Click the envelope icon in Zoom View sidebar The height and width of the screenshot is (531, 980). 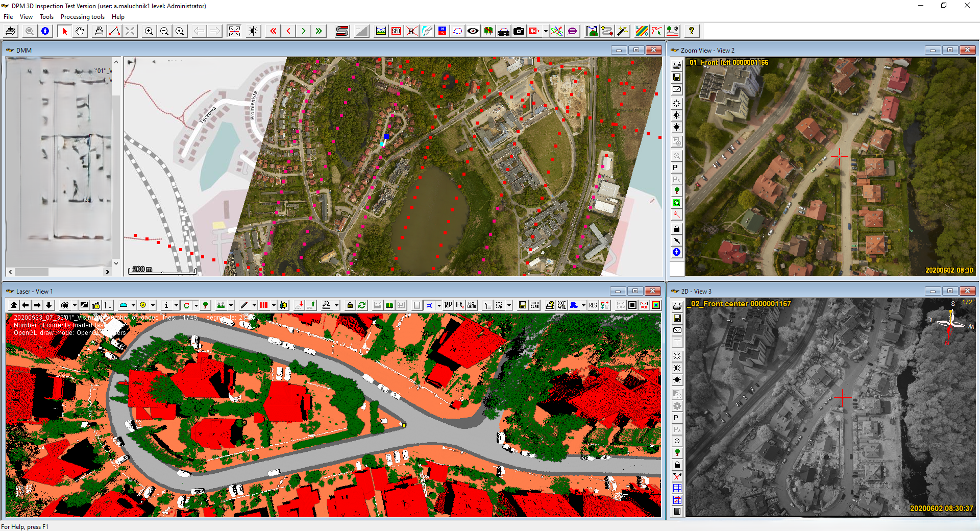click(677, 89)
